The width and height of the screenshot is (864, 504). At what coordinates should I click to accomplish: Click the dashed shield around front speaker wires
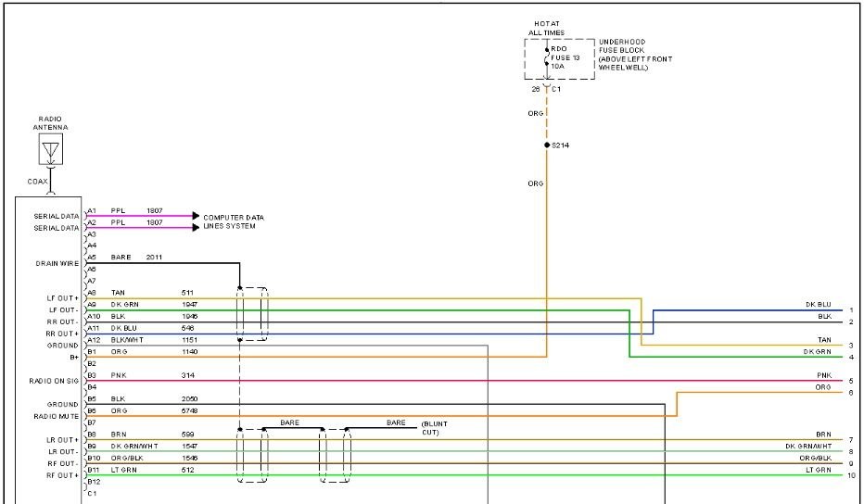click(x=253, y=315)
